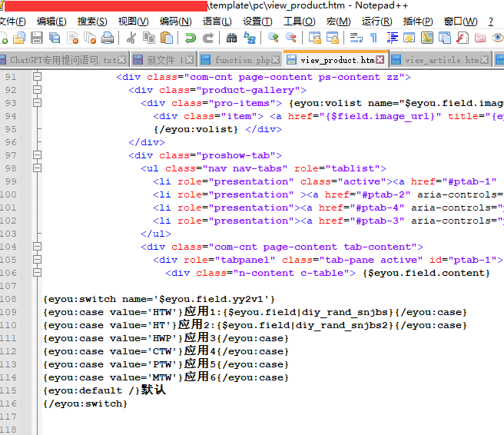Open the ? help menu
504x435 pixels.
(x=490, y=22)
